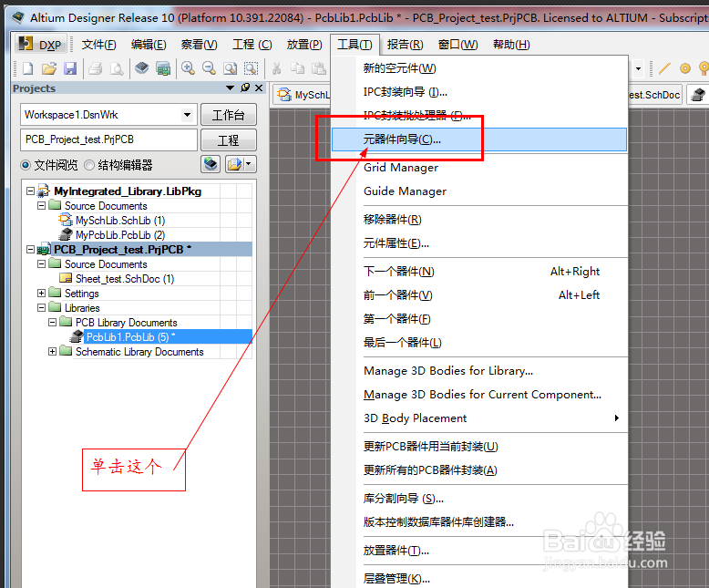
Task: Create a new document from toolbar
Action: [27, 68]
